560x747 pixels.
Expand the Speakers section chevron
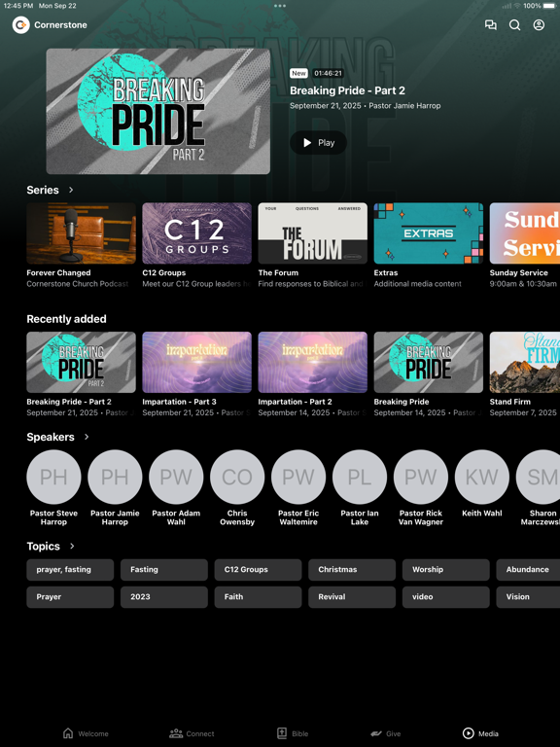(87, 437)
